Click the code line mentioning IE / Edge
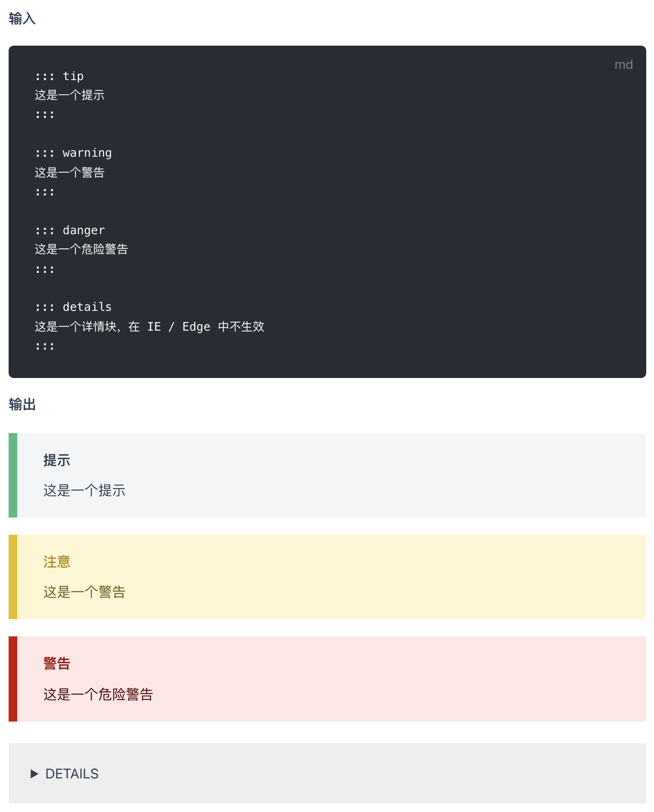The width and height of the screenshot is (654, 812). pos(149,326)
